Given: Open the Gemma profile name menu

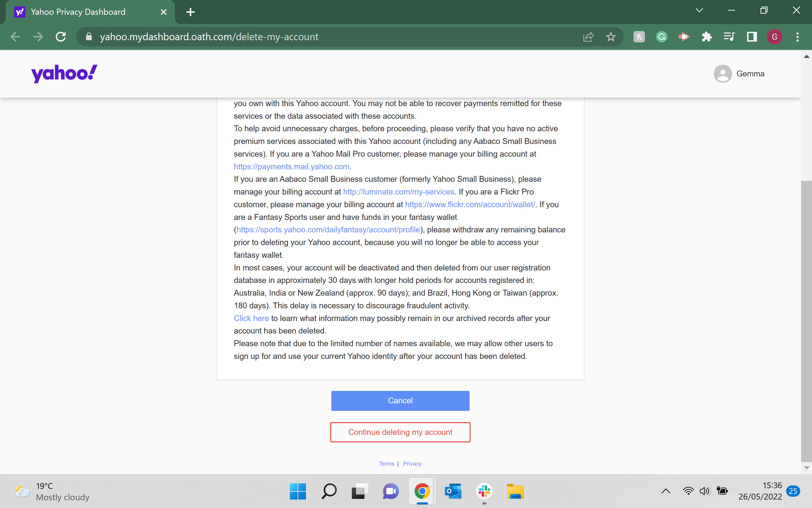Looking at the screenshot, I should pos(750,74).
